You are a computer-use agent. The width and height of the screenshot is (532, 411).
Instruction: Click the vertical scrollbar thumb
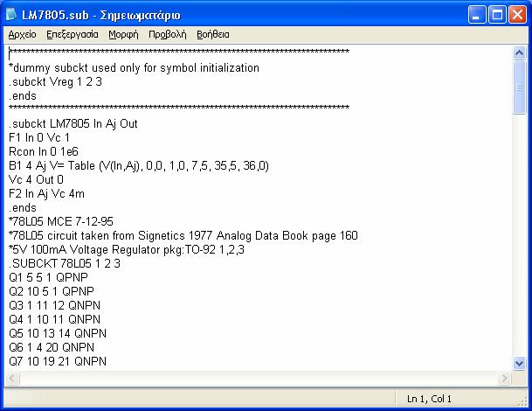(520, 87)
